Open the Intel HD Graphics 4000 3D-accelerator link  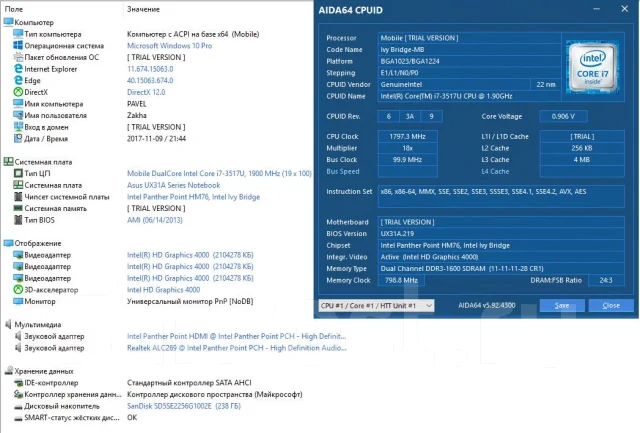[163, 289]
